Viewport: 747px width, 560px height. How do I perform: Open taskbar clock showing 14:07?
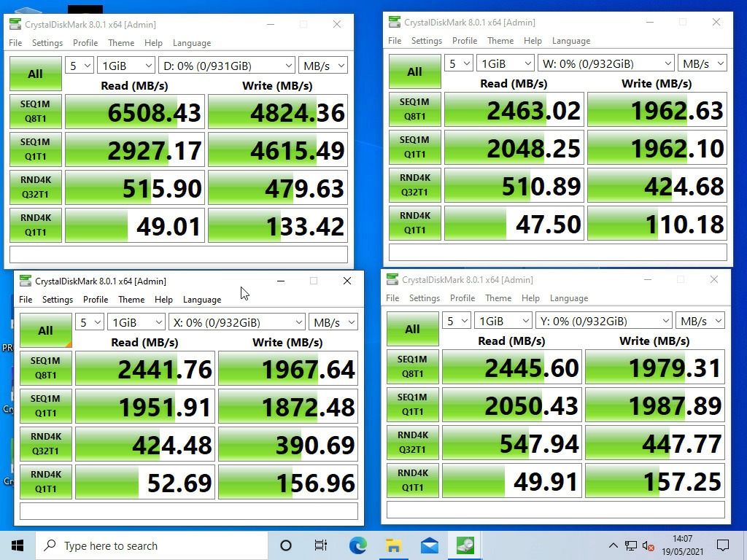(x=682, y=545)
